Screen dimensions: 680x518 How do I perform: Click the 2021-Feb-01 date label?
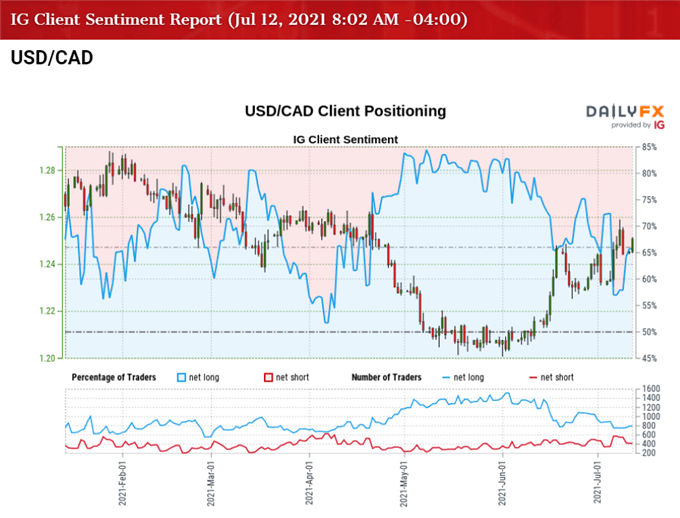coord(123,483)
